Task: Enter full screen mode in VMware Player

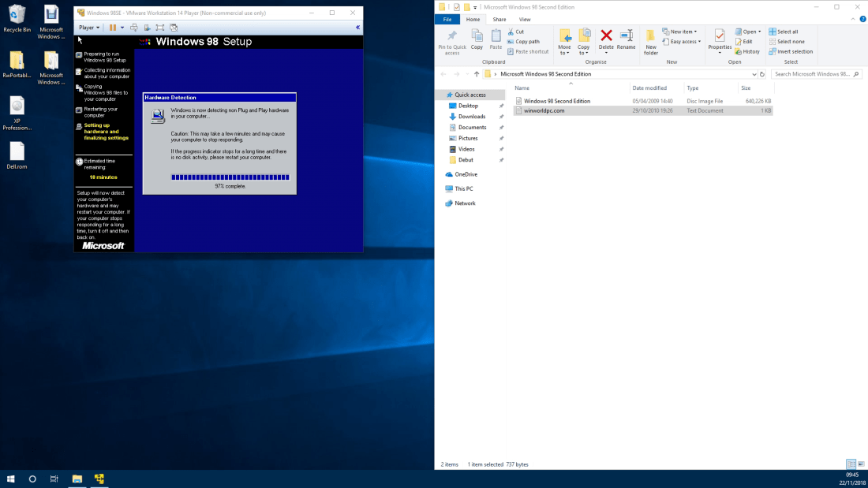Action: click(160, 27)
